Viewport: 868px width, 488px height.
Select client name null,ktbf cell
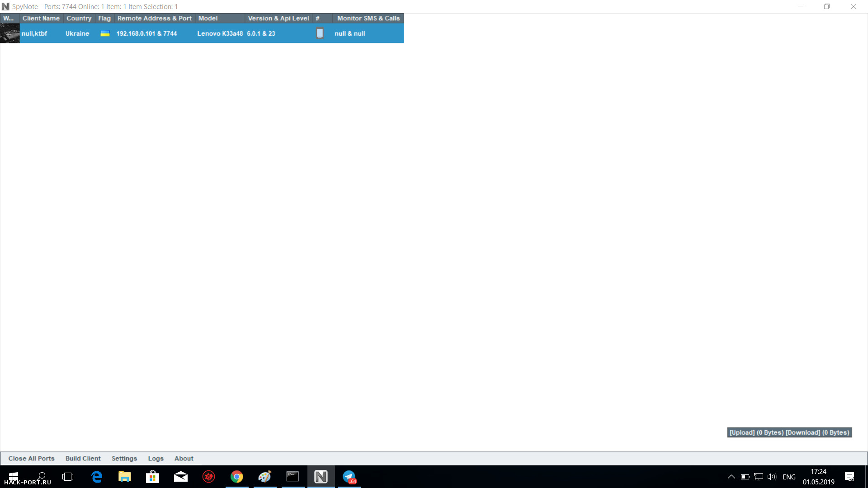tap(34, 33)
